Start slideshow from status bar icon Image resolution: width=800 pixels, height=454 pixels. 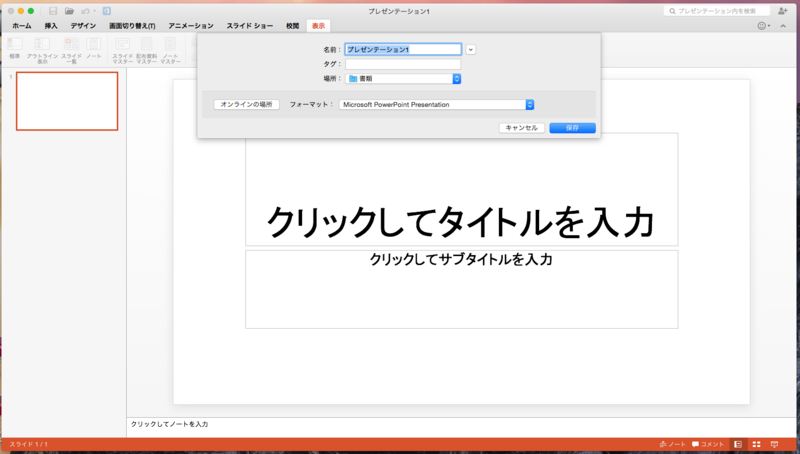774,444
